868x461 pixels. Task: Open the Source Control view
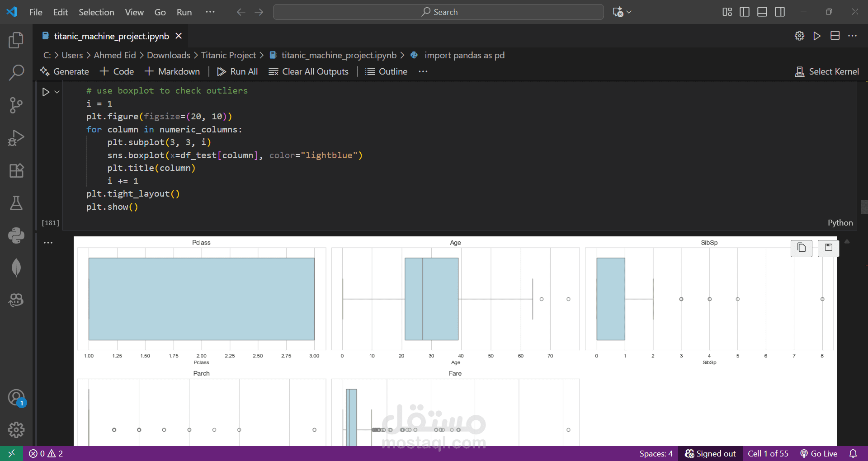click(16, 105)
